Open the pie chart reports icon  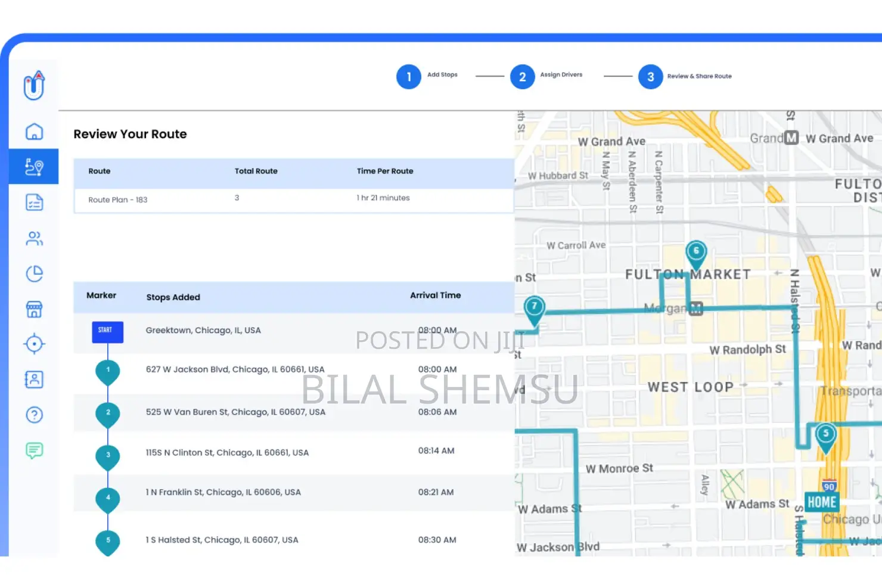34,273
